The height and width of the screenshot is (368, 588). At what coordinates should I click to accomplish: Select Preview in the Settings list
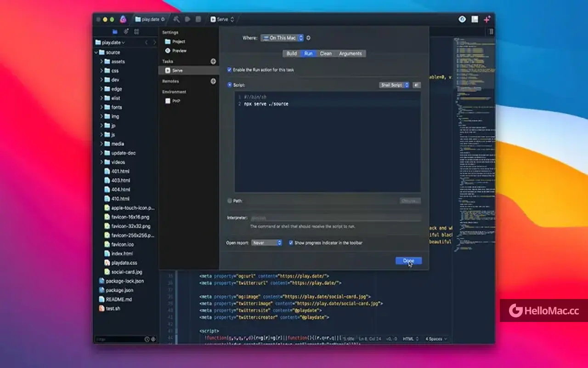(x=176, y=51)
